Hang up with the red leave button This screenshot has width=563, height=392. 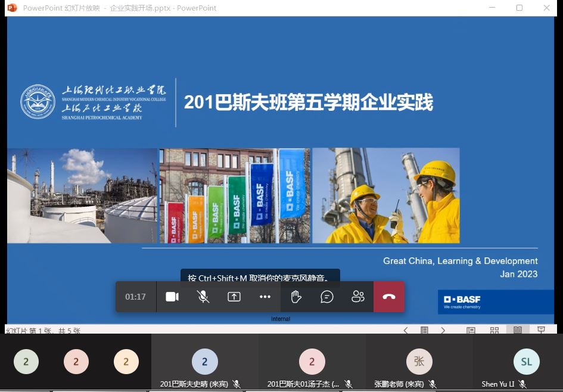[x=389, y=297]
